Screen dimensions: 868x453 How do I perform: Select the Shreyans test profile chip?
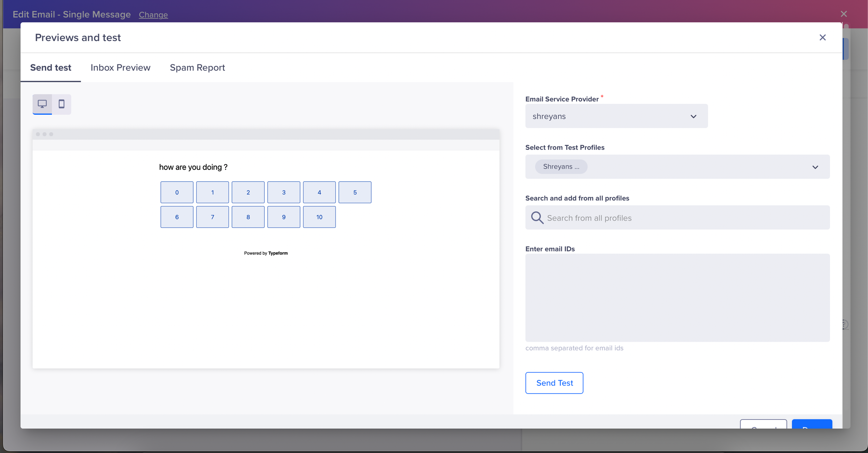(x=561, y=167)
